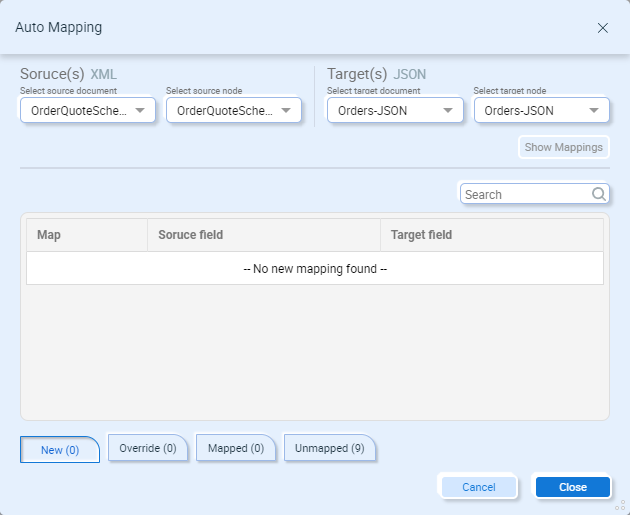Click the dialog resize grip icon

(x=620, y=505)
